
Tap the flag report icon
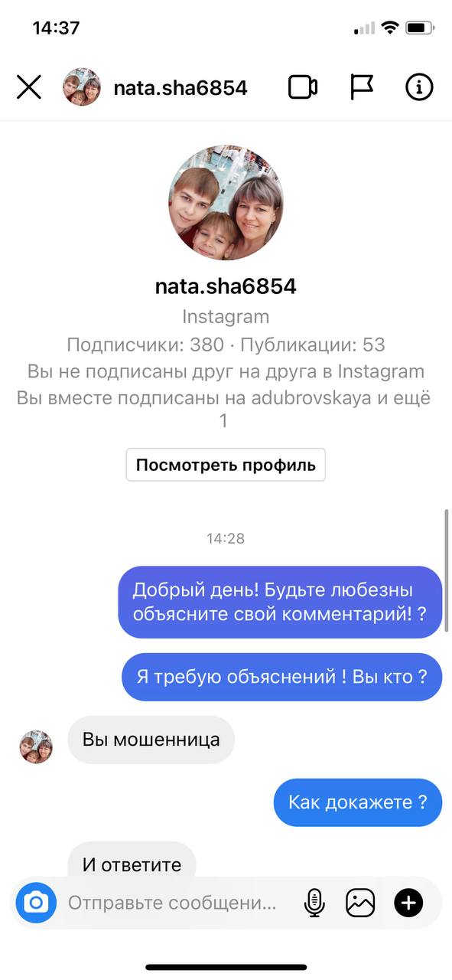tap(362, 87)
